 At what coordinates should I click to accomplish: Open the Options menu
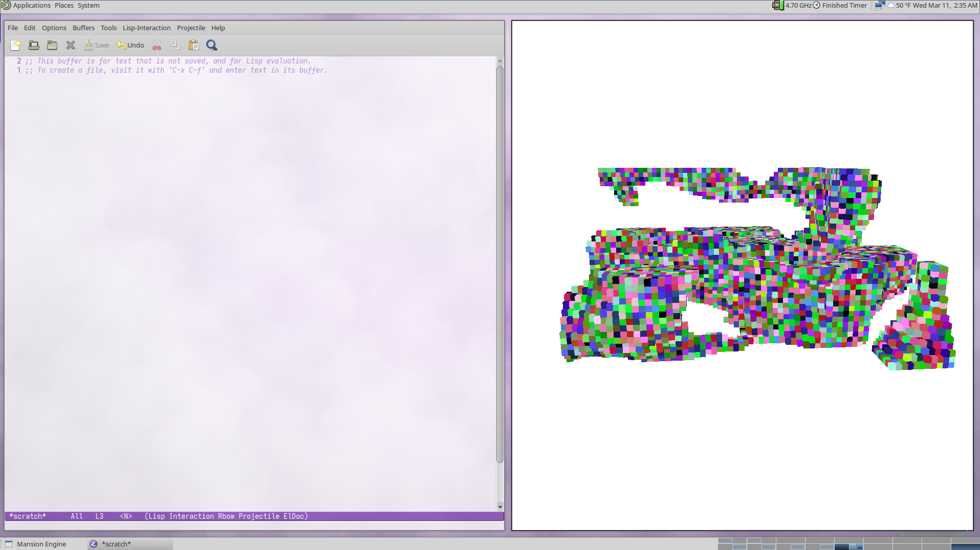point(54,28)
